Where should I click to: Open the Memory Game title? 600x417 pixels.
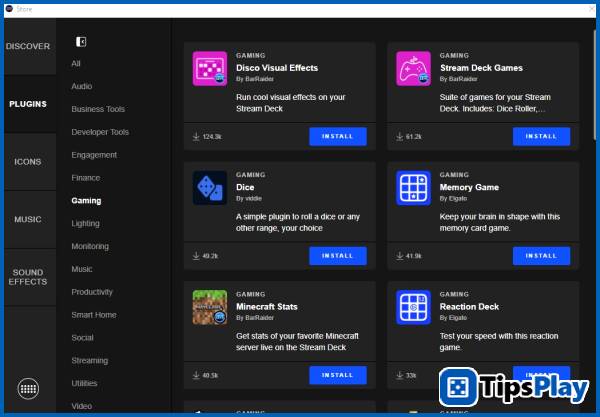(x=469, y=187)
